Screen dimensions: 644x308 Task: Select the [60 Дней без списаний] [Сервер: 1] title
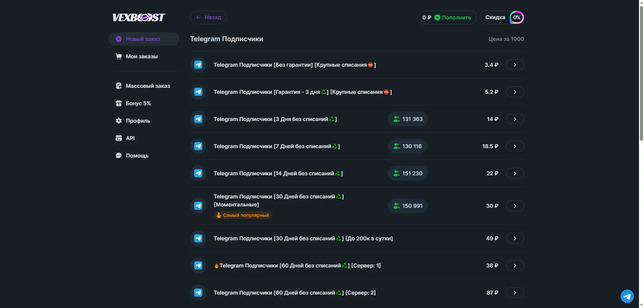pos(297,265)
